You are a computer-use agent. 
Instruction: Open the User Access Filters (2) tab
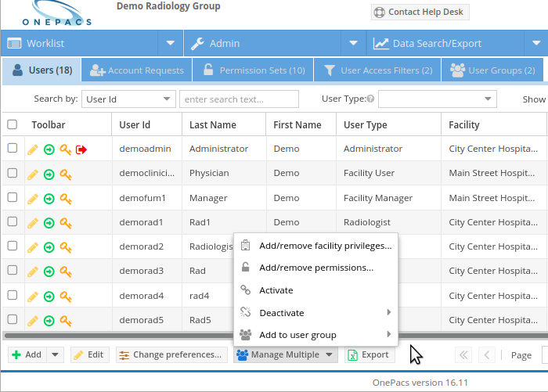[377, 70]
